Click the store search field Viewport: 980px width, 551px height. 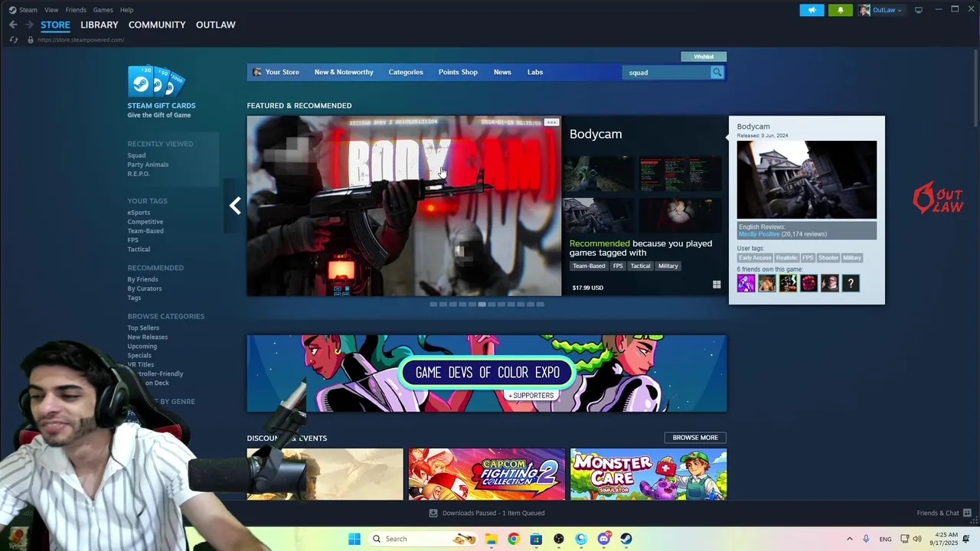pos(667,72)
